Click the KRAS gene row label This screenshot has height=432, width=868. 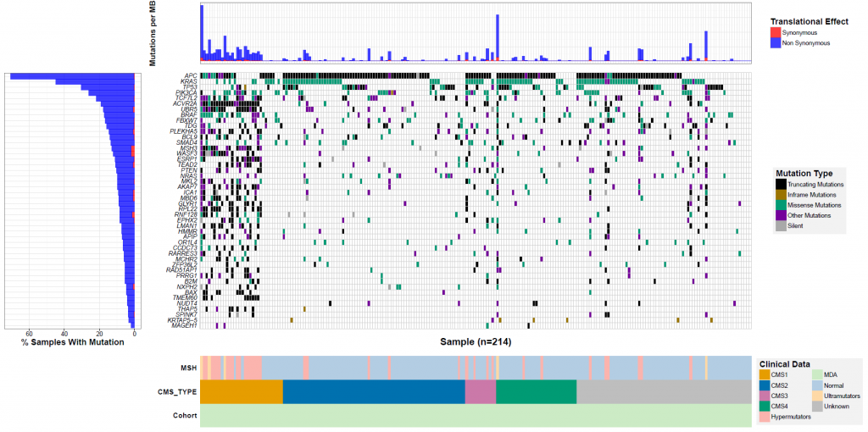click(189, 81)
